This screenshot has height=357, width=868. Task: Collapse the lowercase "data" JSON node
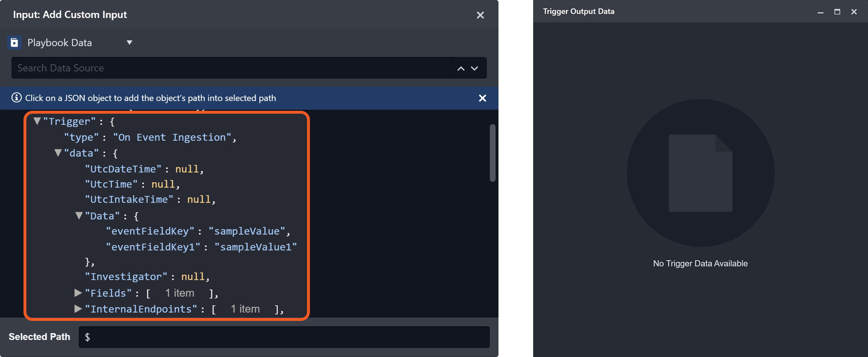[x=58, y=153]
